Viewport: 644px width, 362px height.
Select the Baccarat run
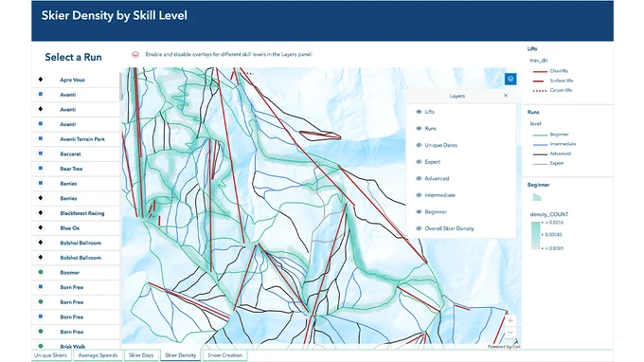(76, 154)
